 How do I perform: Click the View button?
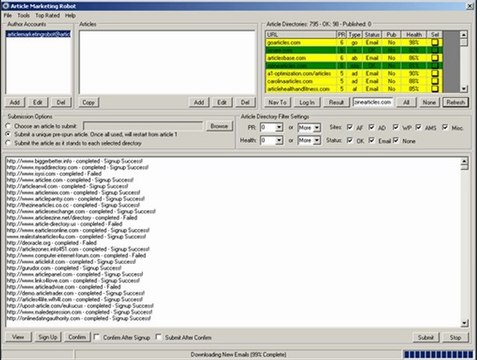pyautogui.click(x=18, y=337)
